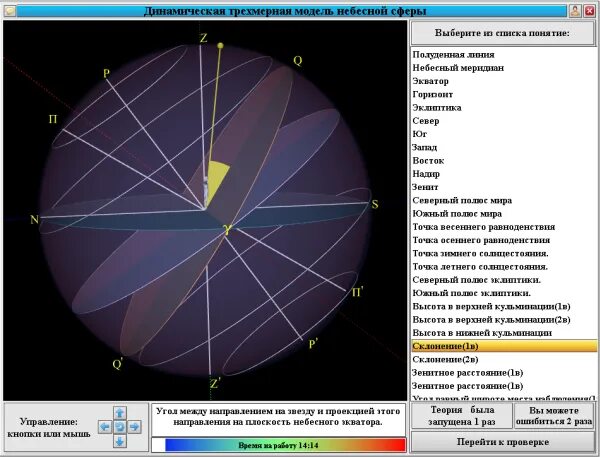This screenshot has width=600, height=457.
Task: Select 'Точка весеннего равноденствия' in the list
Action: (504, 227)
